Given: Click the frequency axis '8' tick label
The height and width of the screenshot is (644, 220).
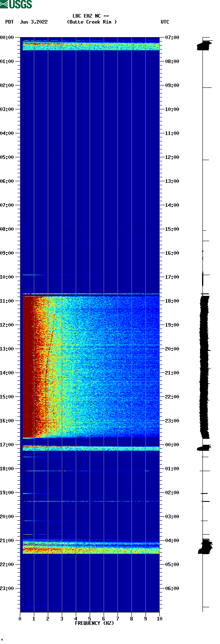Looking at the screenshot, I should pyautogui.click(x=132, y=619).
